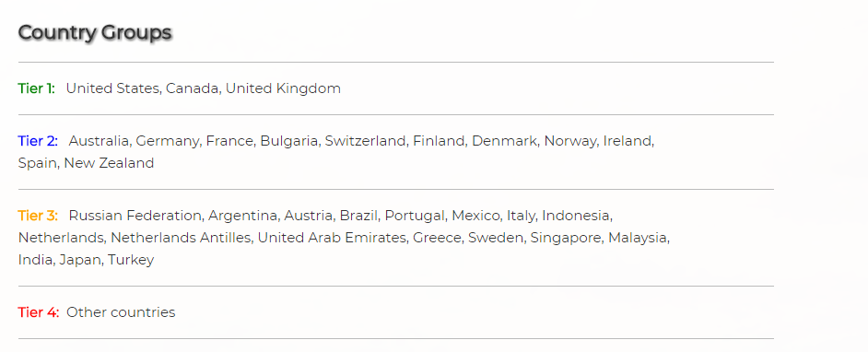Click Russian Federation in Tier 3

pyautogui.click(x=135, y=216)
